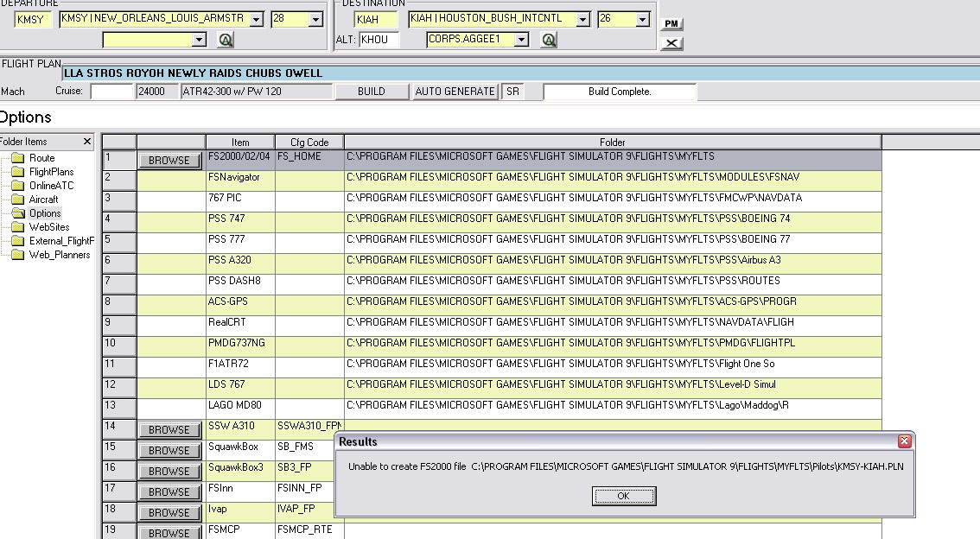Click the flight plan route text field
The image size is (980, 539).
point(521,73)
